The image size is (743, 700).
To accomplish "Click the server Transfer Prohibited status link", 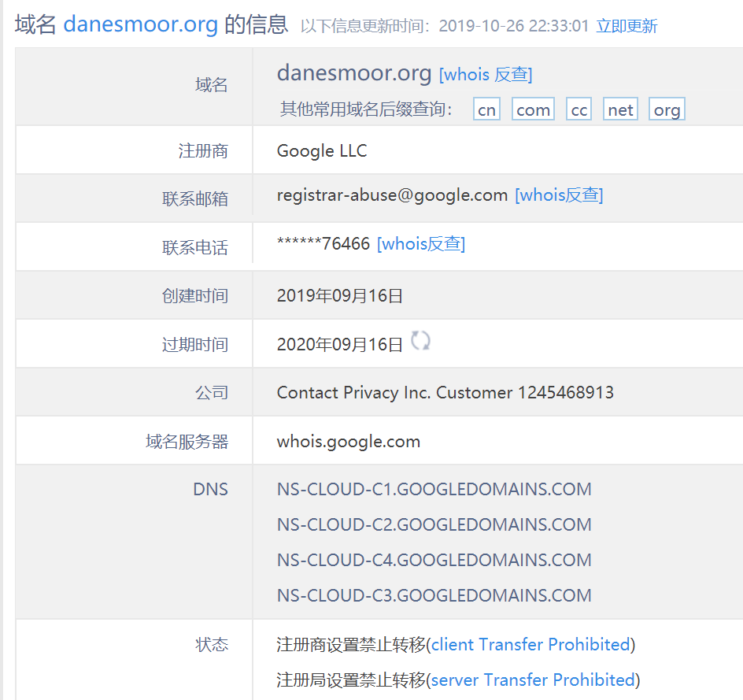I will 533,680.
